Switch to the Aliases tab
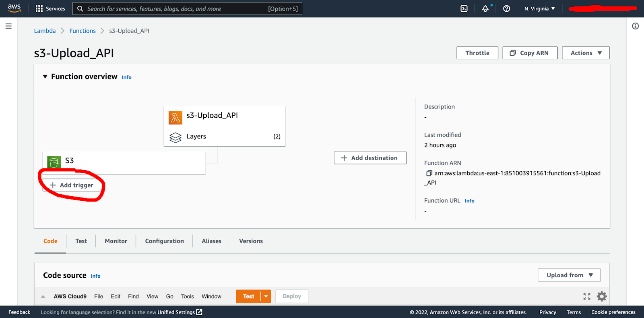 click(x=211, y=241)
